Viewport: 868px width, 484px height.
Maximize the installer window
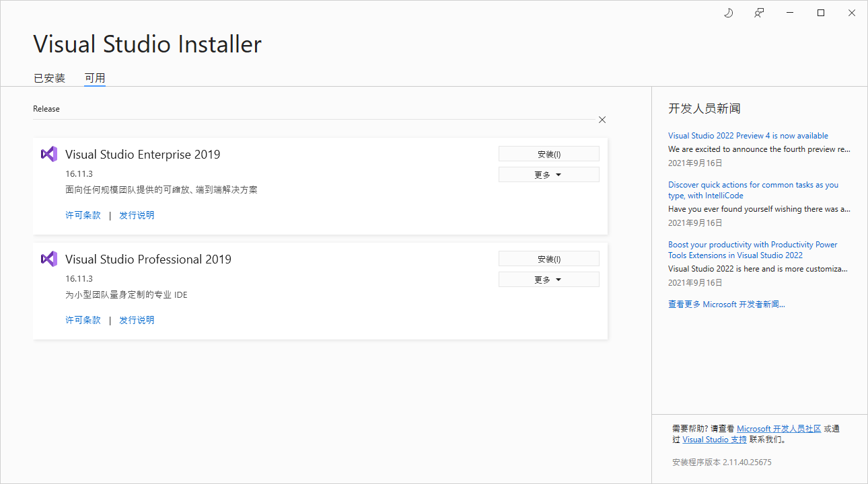(x=821, y=13)
